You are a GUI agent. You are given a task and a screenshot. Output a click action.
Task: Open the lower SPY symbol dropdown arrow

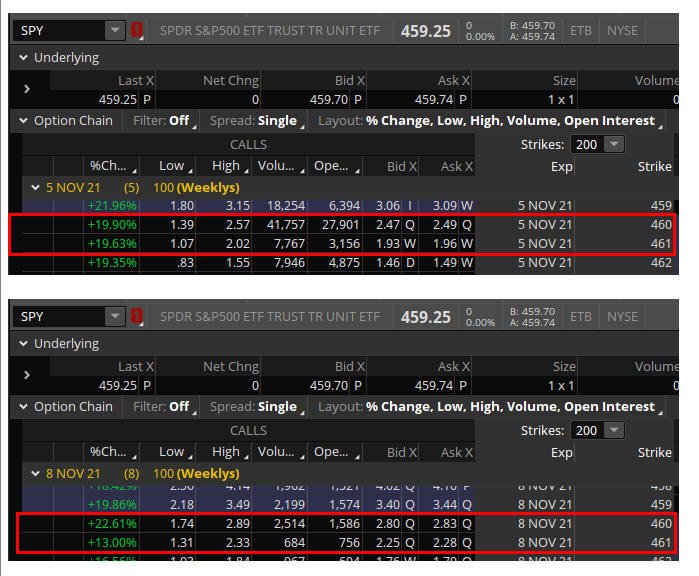pos(115,317)
